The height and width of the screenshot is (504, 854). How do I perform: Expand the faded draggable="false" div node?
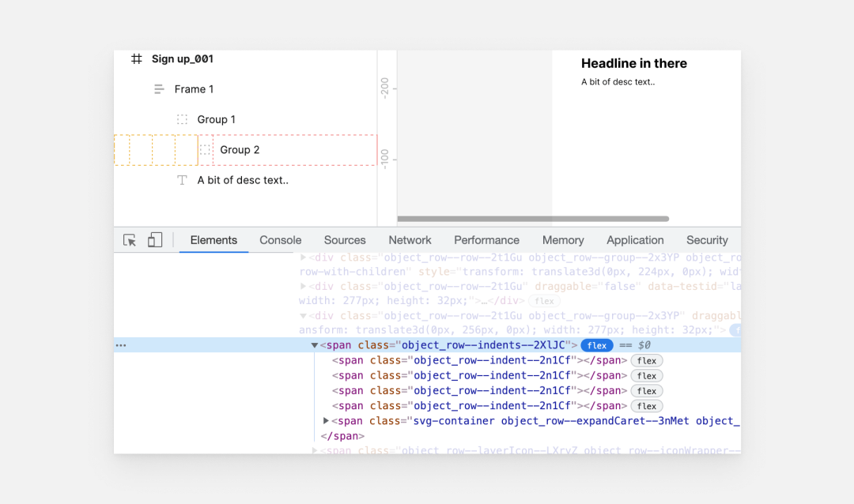pos(304,286)
